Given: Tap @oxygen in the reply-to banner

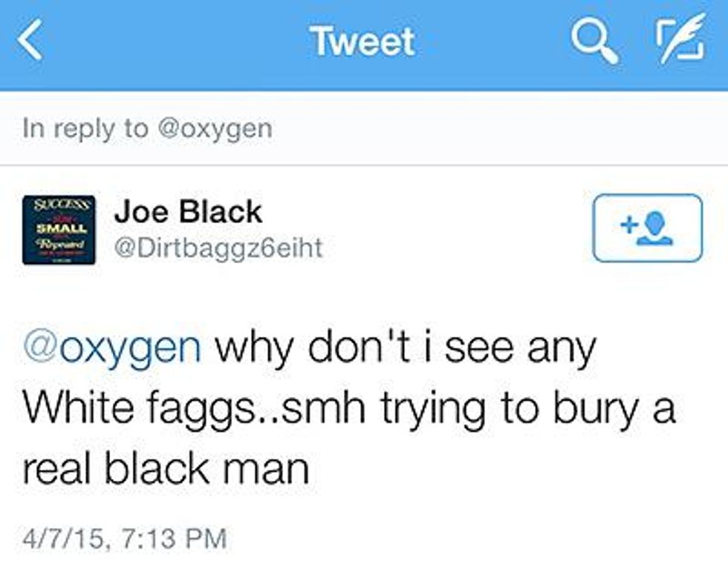Looking at the screenshot, I should pyautogui.click(x=215, y=129).
